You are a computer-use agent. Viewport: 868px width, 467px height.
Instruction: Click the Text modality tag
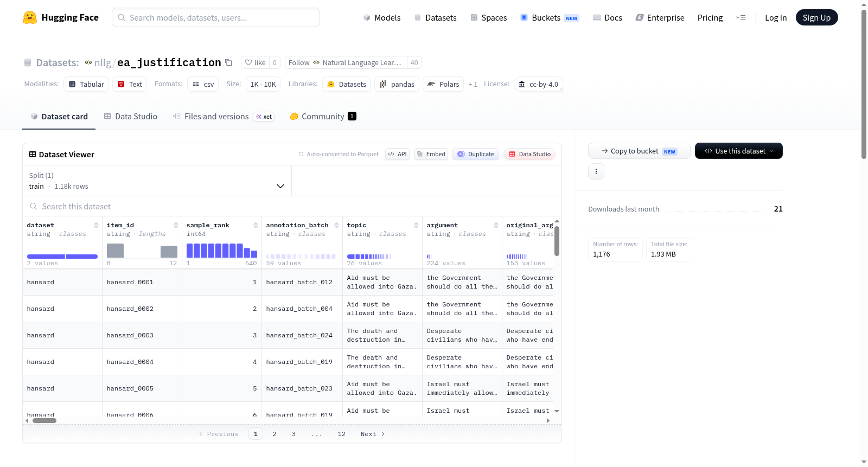click(130, 84)
